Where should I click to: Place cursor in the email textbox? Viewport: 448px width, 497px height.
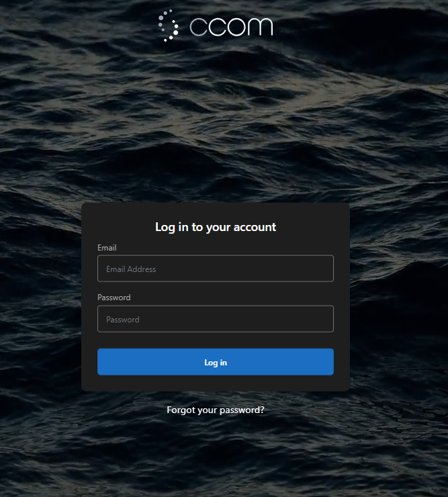click(x=216, y=269)
